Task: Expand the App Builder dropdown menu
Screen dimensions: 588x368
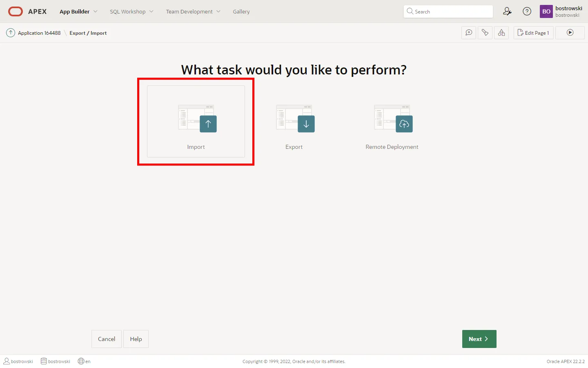Action: pyautogui.click(x=78, y=11)
